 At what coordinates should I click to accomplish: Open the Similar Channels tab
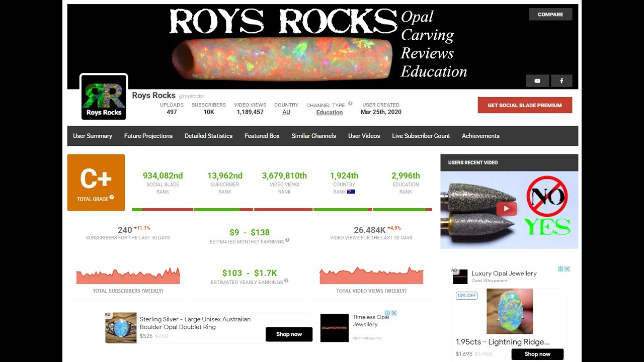coord(313,136)
